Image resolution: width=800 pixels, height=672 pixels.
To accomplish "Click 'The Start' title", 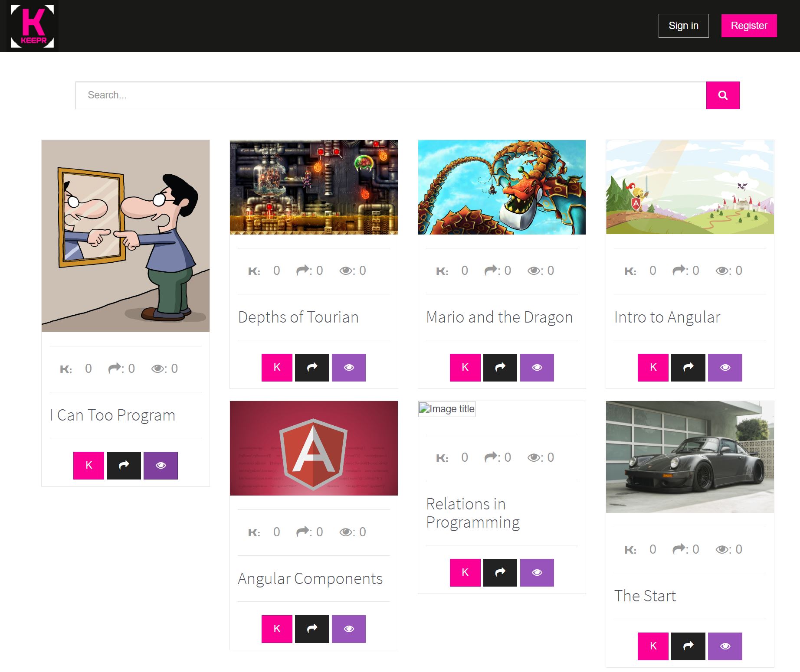I will click(645, 596).
